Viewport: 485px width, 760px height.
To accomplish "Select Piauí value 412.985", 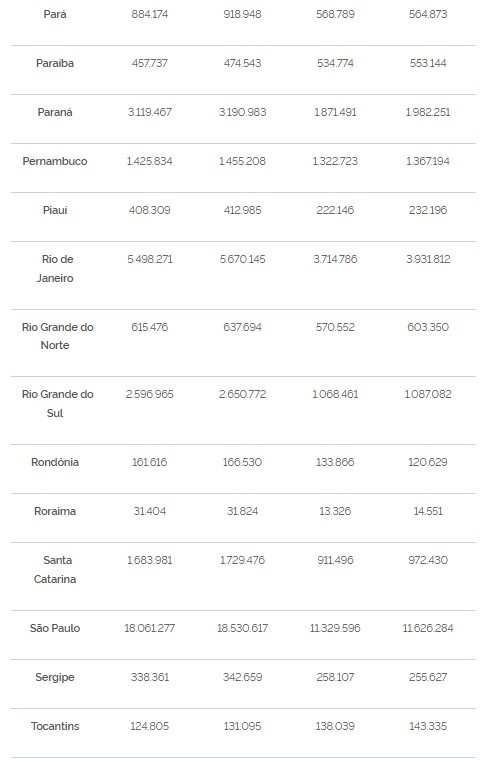I will tap(242, 210).
